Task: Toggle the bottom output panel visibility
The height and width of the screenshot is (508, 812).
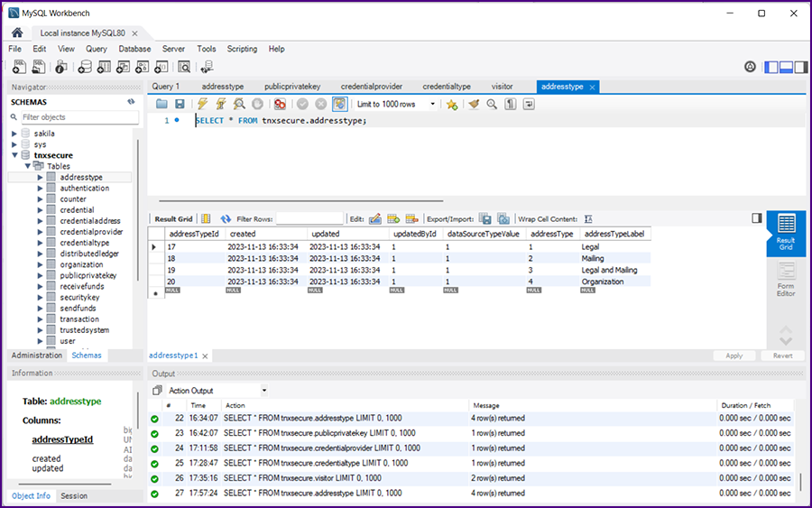Action: (x=786, y=67)
